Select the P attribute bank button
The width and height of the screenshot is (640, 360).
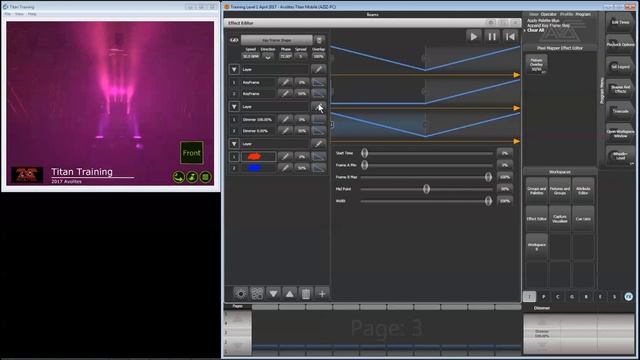coord(543,297)
